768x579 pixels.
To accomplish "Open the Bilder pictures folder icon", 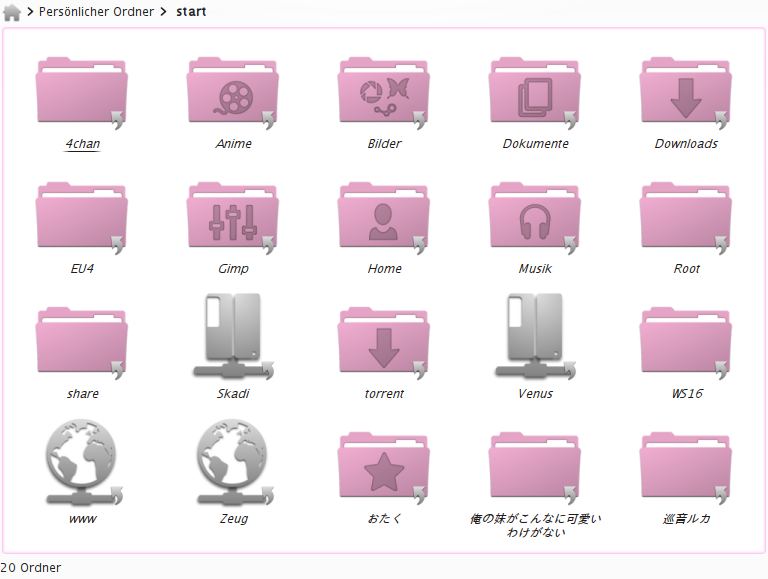I will pyautogui.click(x=384, y=92).
